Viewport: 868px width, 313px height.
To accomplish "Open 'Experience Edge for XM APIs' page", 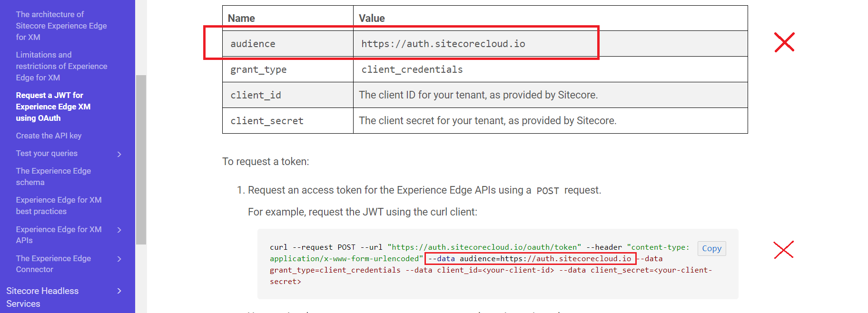I will click(x=59, y=235).
